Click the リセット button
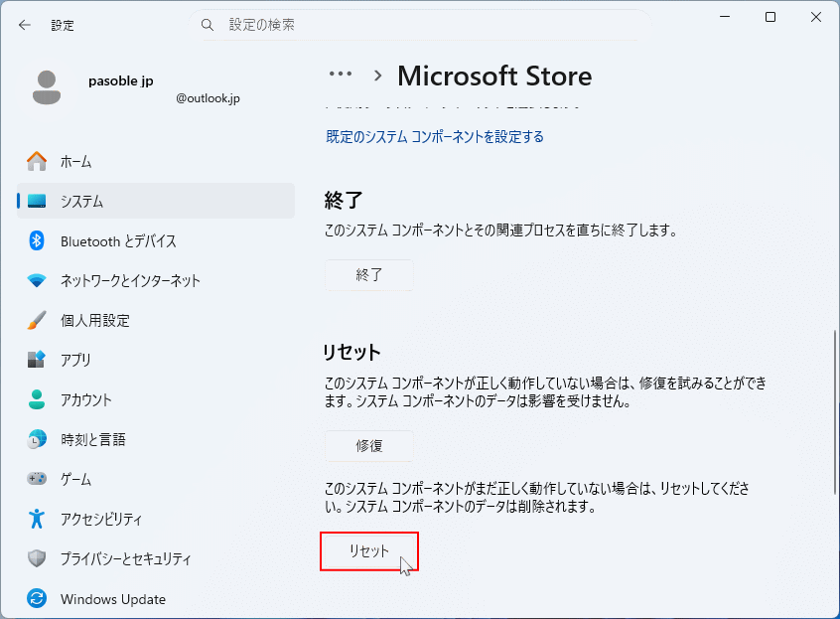The image size is (840, 619). point(369,550)
